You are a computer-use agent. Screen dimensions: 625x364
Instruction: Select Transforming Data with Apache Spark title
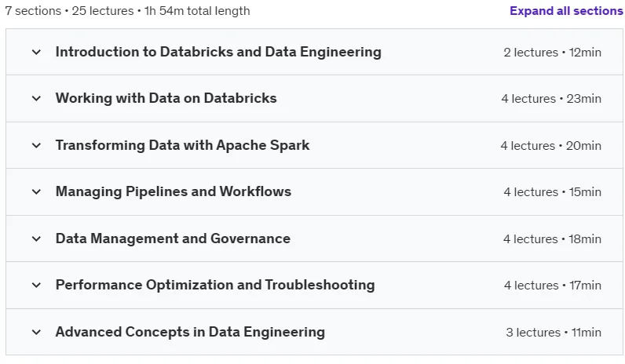pyautogui.click(x=182, y=145)
